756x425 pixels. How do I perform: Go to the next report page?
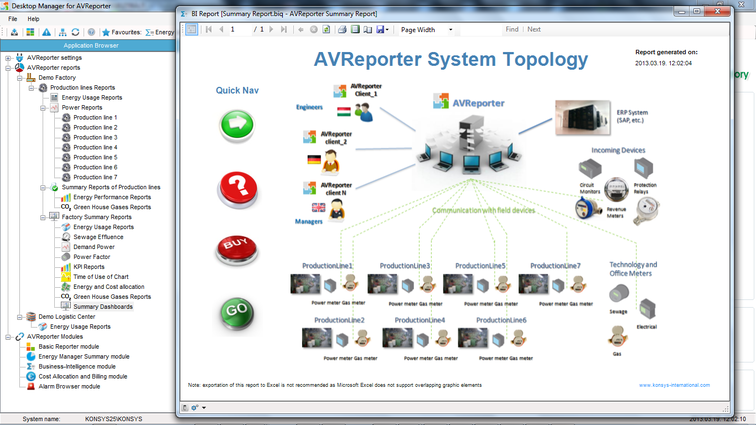pos(271,29)
